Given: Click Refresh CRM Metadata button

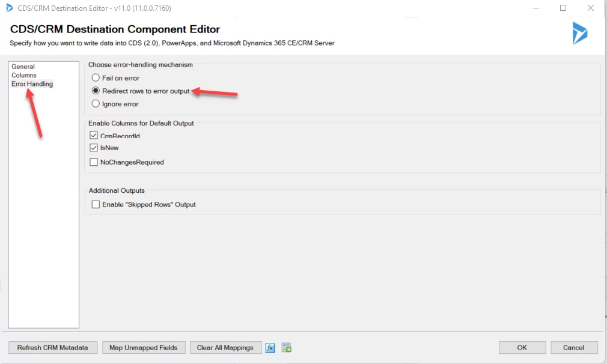Looking at the screenshot, I should click(x=53, y=347).
